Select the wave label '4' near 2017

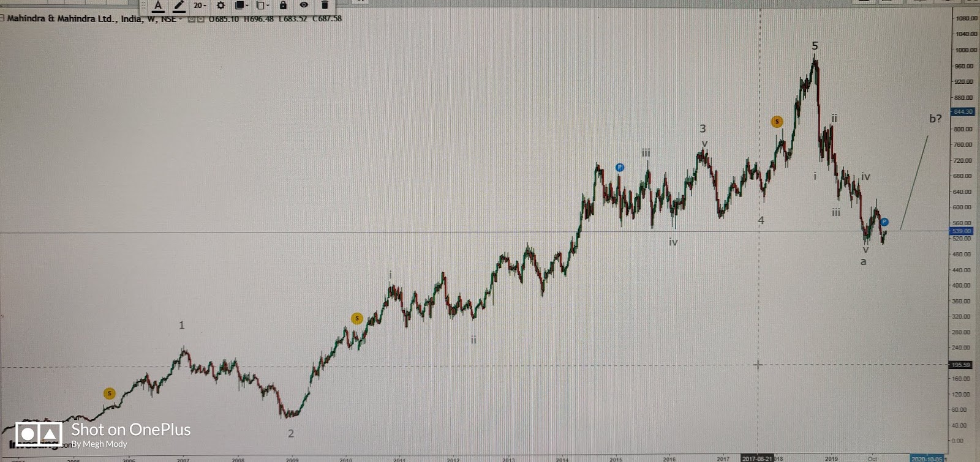click(761, 220)
